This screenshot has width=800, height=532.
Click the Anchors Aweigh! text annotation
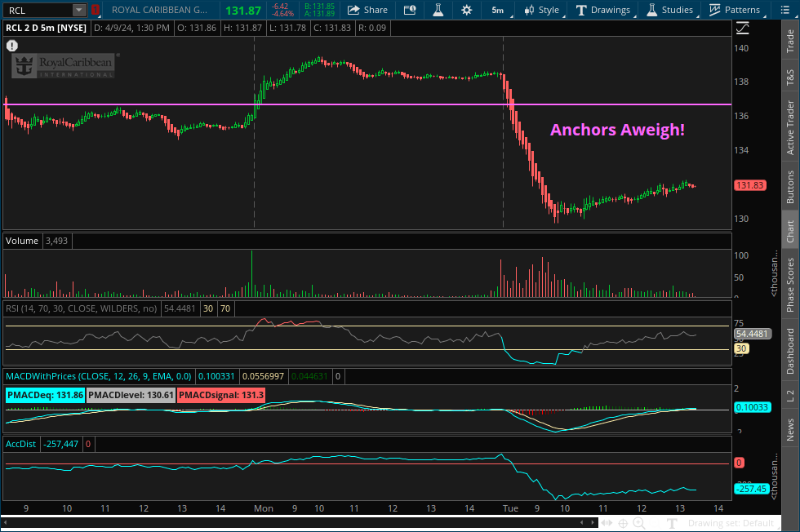tap(617, 130)
